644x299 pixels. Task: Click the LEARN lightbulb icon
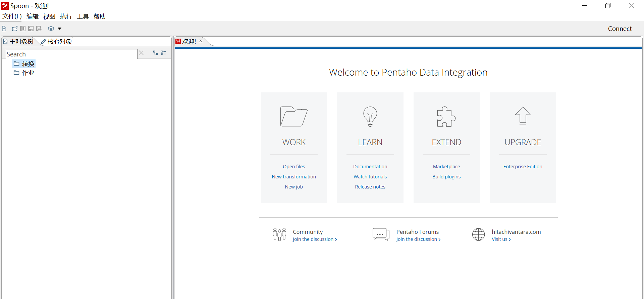(x=370, y=116)
